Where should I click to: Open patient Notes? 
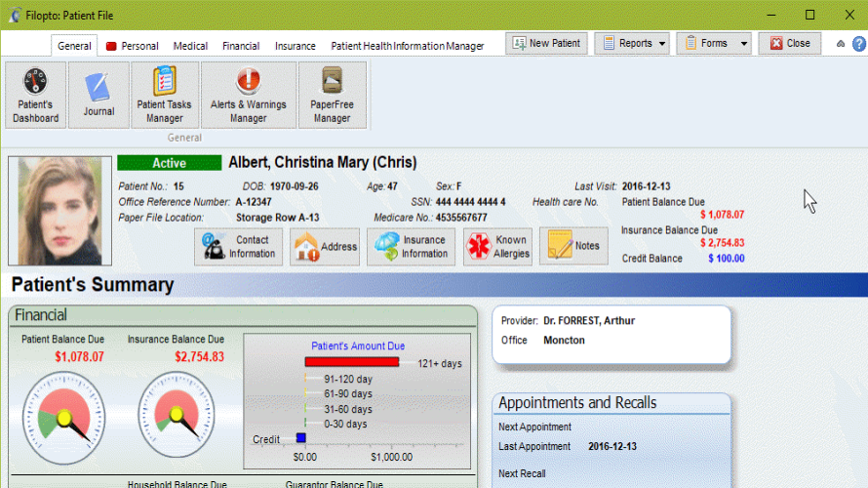[x=573, y=246]
